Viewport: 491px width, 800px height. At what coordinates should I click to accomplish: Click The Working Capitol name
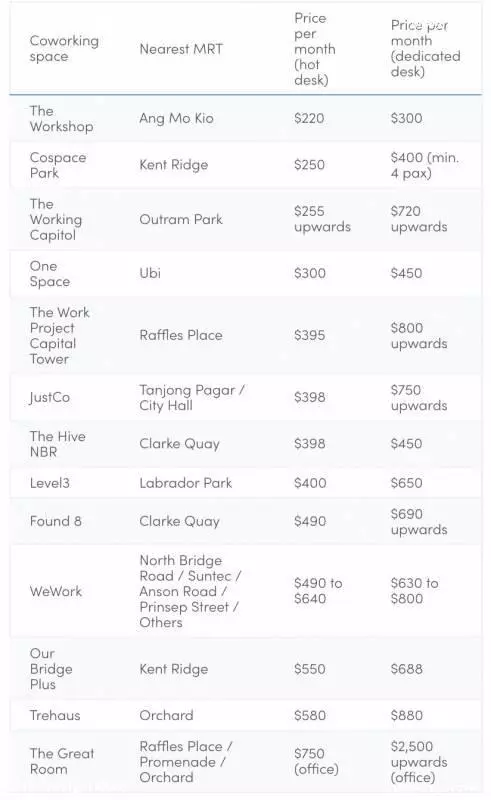point(56,219)
